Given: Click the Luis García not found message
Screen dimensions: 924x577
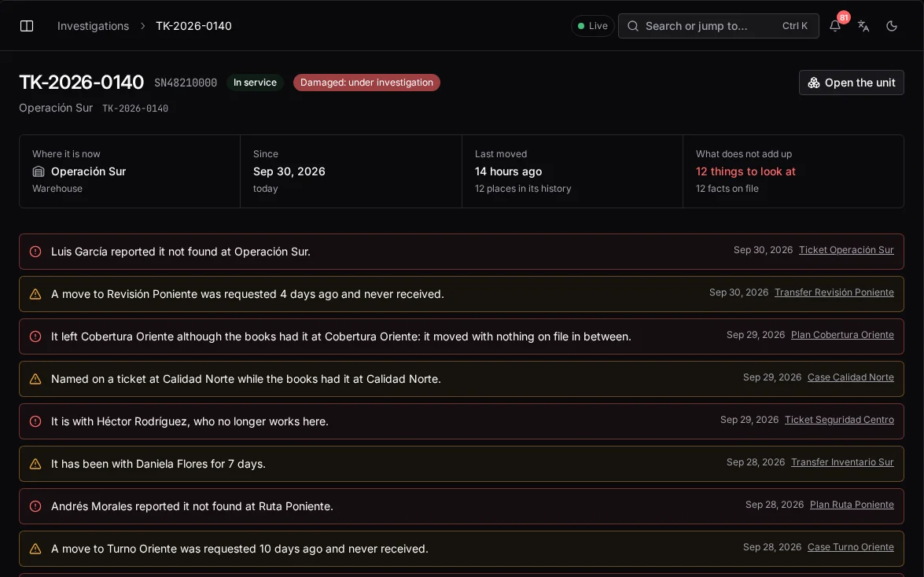Looking at the screenshot, I should point(181,252).
